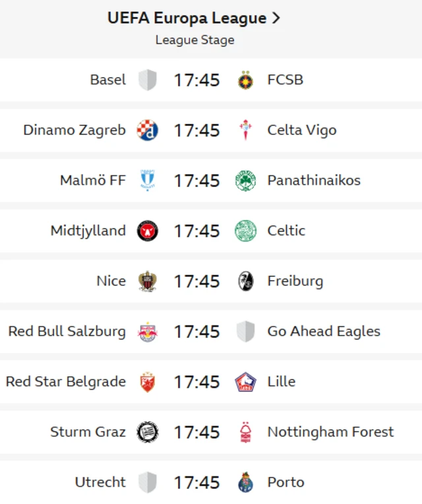422x504 pixels.
Task: Click the FCSB club crest
Action: pyautogui.click(x=246, y=80)
